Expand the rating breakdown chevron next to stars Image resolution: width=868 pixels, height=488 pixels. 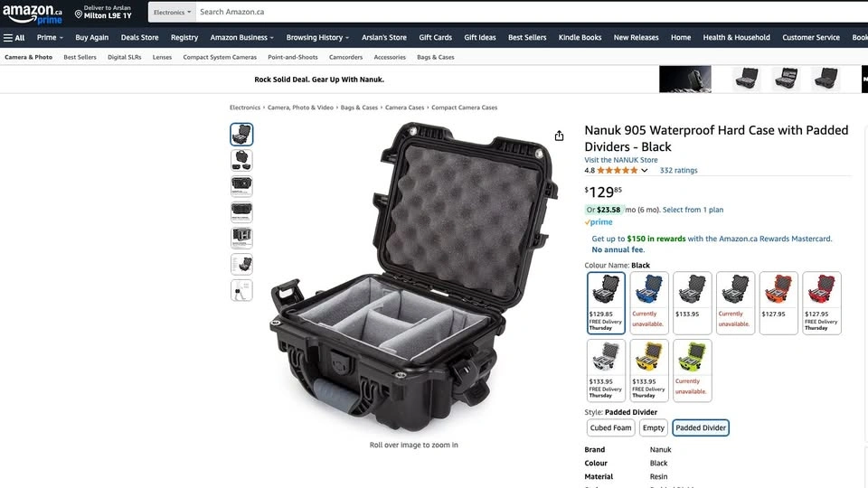[645, 171]
